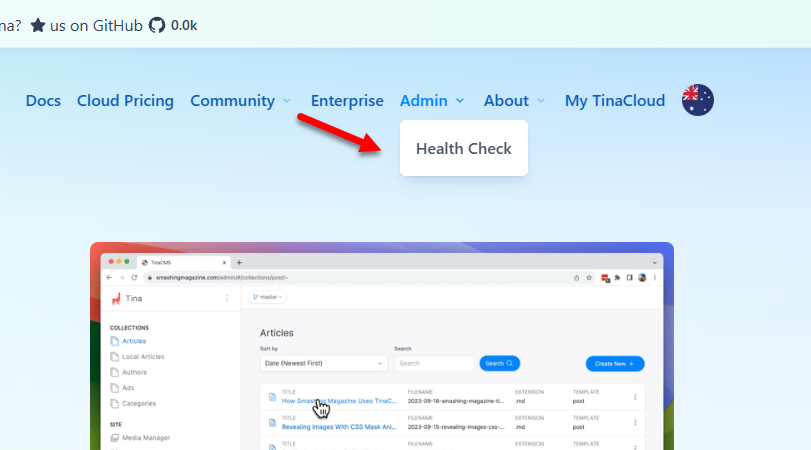The height and width of the screenshot is (450, 811).
Task: Click the three-dot menu beside the Tina logo
Action: tap(226, 298)
